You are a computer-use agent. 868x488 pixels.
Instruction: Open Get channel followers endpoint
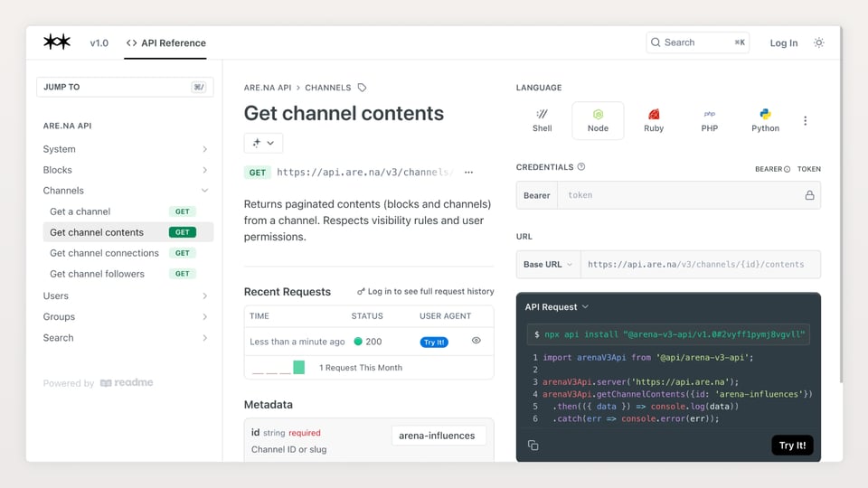pyautogui.click(x=127, y=274)
